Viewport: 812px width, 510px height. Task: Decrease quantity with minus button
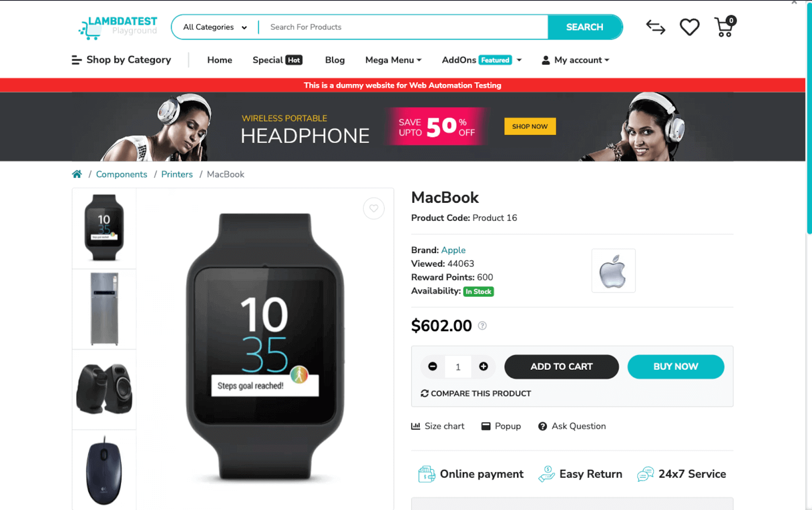[x=432, y=366]
